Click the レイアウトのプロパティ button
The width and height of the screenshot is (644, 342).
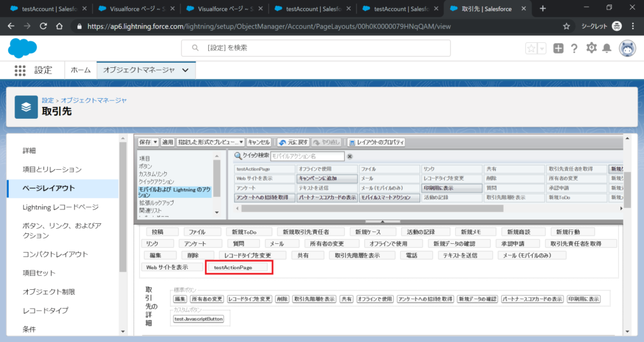click(376, 143)
